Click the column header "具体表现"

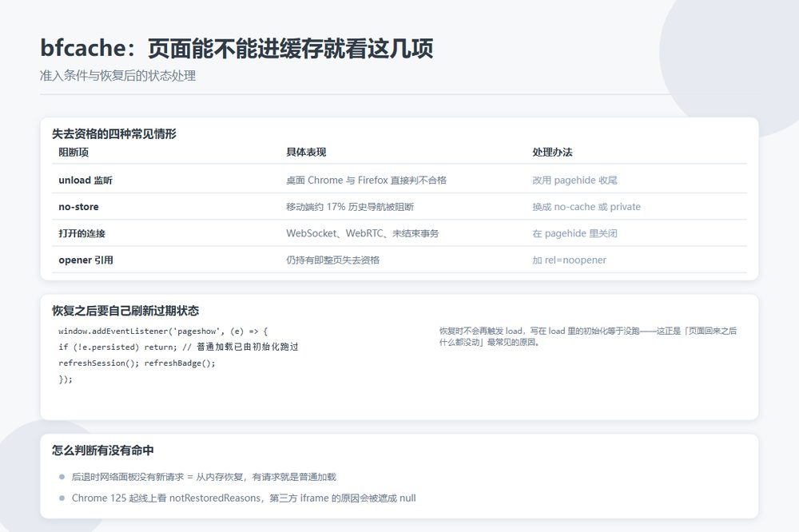306,153
